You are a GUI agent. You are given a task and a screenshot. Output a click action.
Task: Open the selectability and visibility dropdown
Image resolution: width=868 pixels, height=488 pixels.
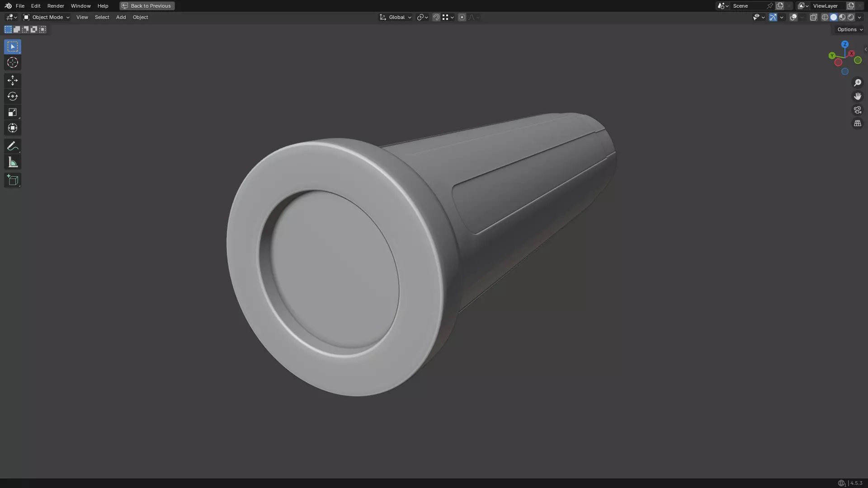point(759,17)
